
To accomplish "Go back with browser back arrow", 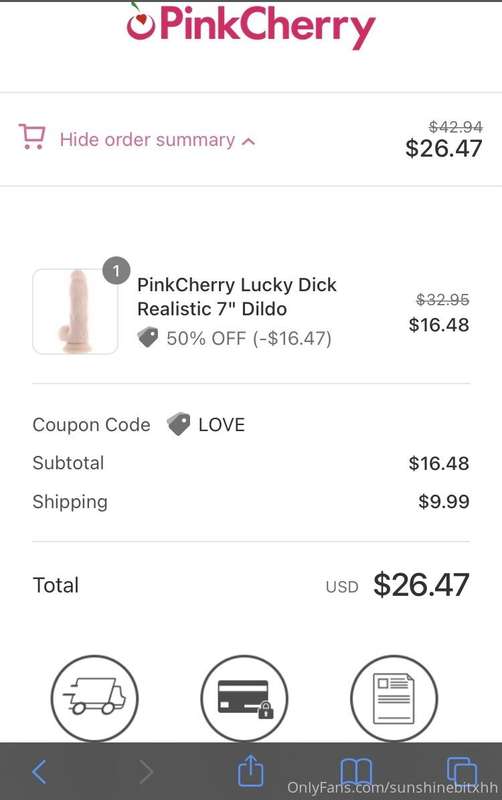I will point(39,771).
